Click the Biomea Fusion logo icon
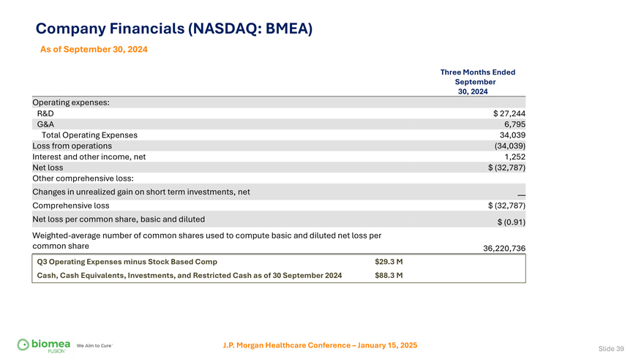The image size is (644, 362). (x=23, y=344)
